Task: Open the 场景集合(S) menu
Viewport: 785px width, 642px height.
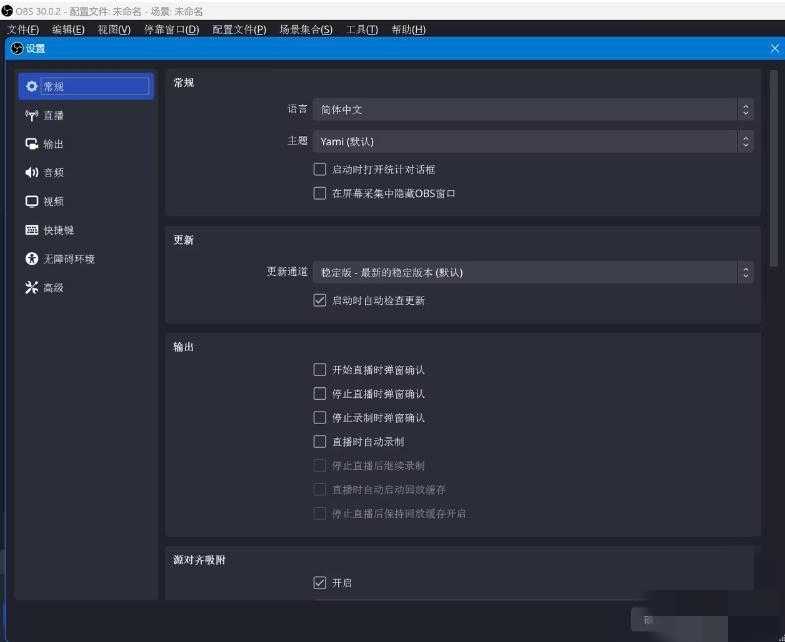Action: [x=305, y=29]
